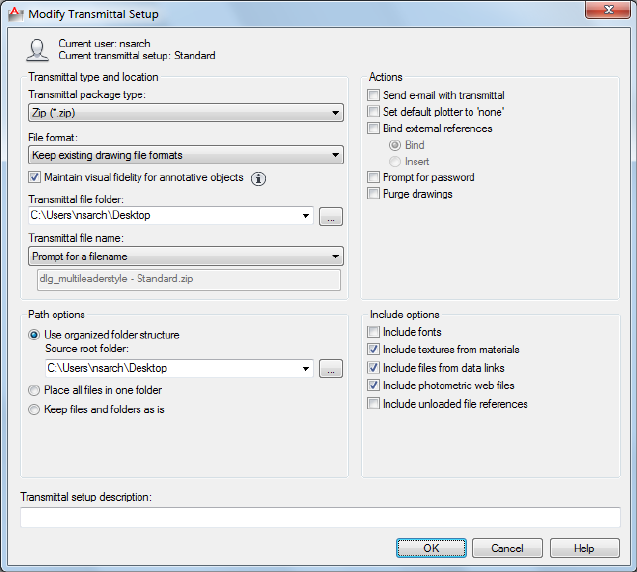Browse for transmittal file folder

(x=332, y=215)
